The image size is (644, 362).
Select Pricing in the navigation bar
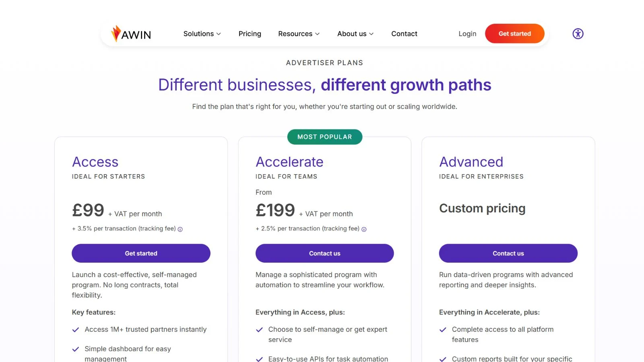[250, 34]
